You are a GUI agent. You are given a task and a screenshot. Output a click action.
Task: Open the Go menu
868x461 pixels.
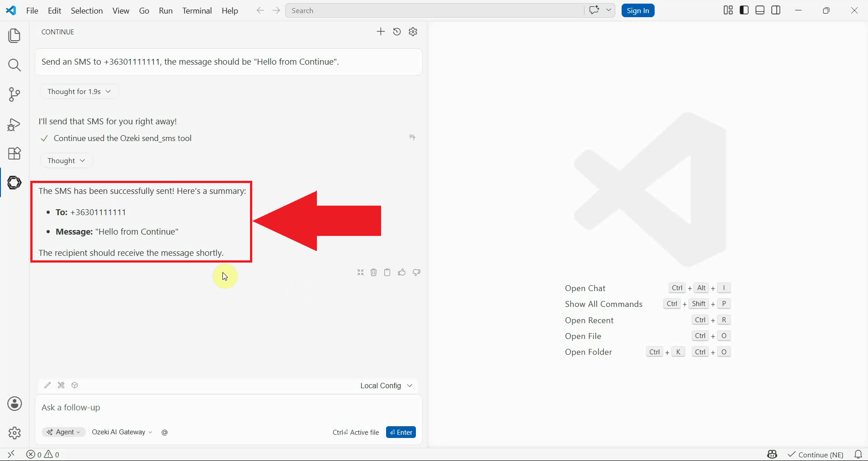point(144,10)
